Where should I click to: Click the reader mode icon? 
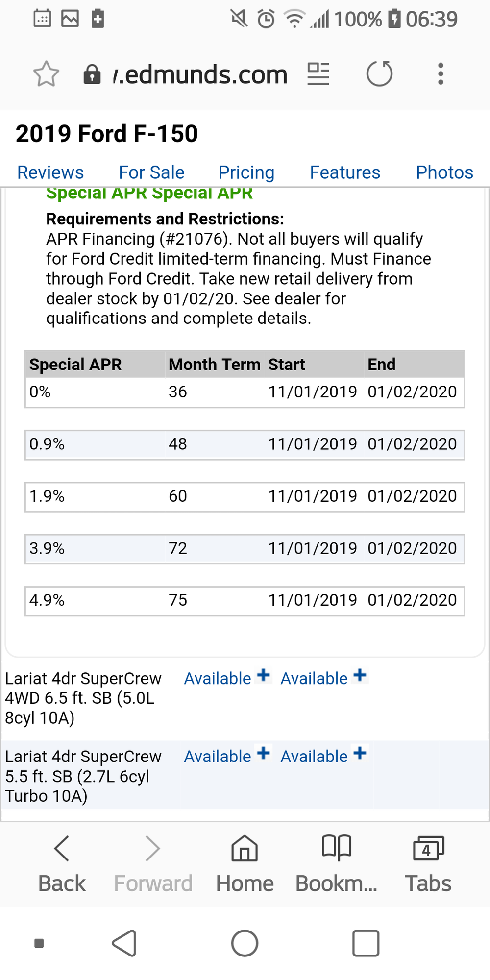click(318, 73)
